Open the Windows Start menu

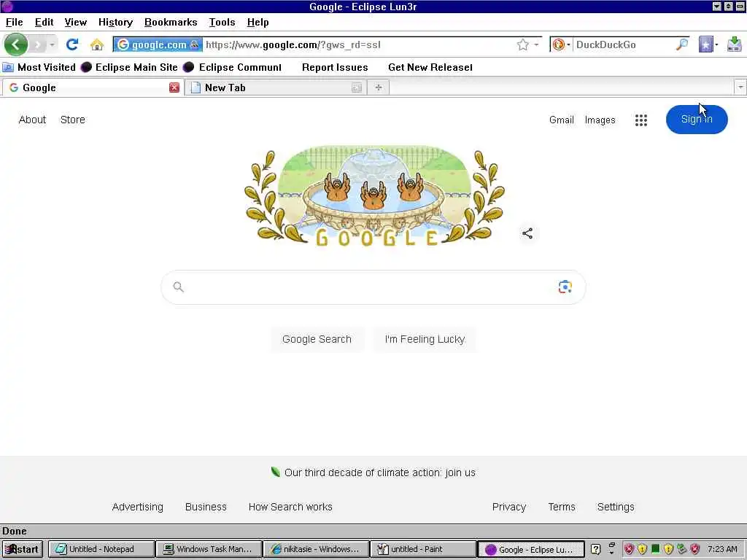23,549
